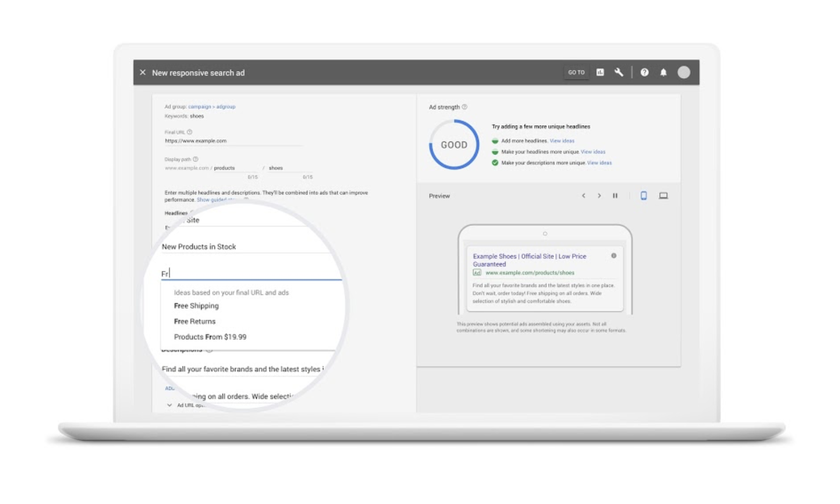Image resolution: width=840 pixels, height=504 pixels.
Task: Click the reports chart icon in the header
Action: point(600,72)
